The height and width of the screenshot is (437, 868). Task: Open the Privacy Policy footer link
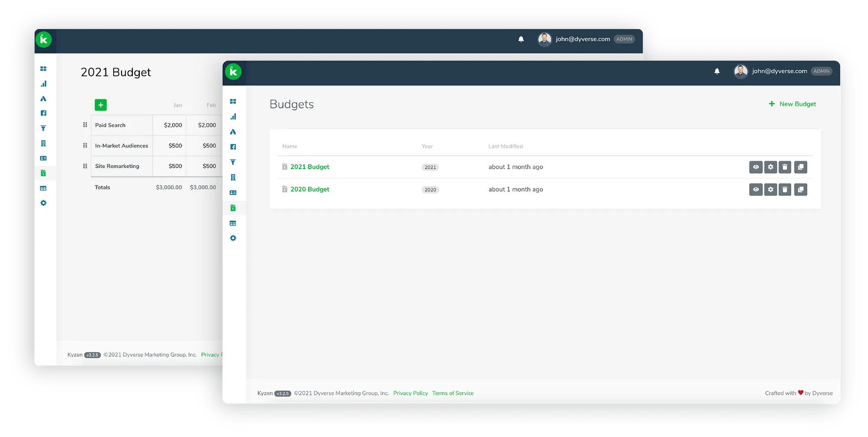(x=410, y=393)
